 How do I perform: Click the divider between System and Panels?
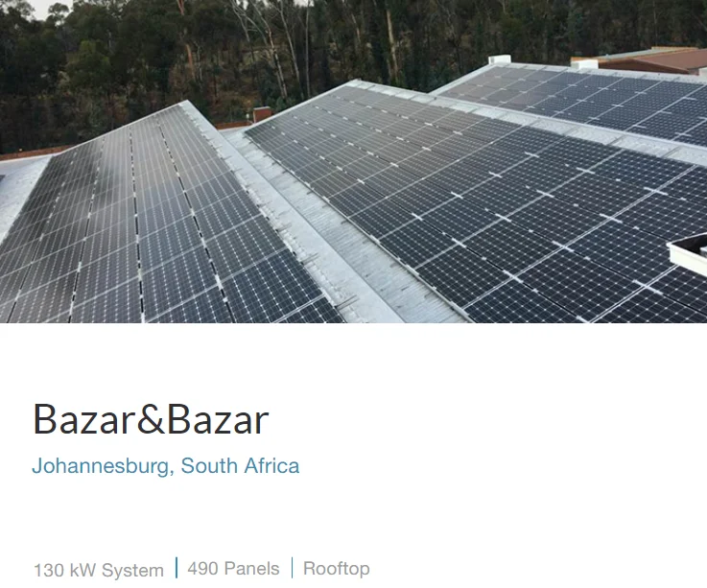click(x=177, y=567)
